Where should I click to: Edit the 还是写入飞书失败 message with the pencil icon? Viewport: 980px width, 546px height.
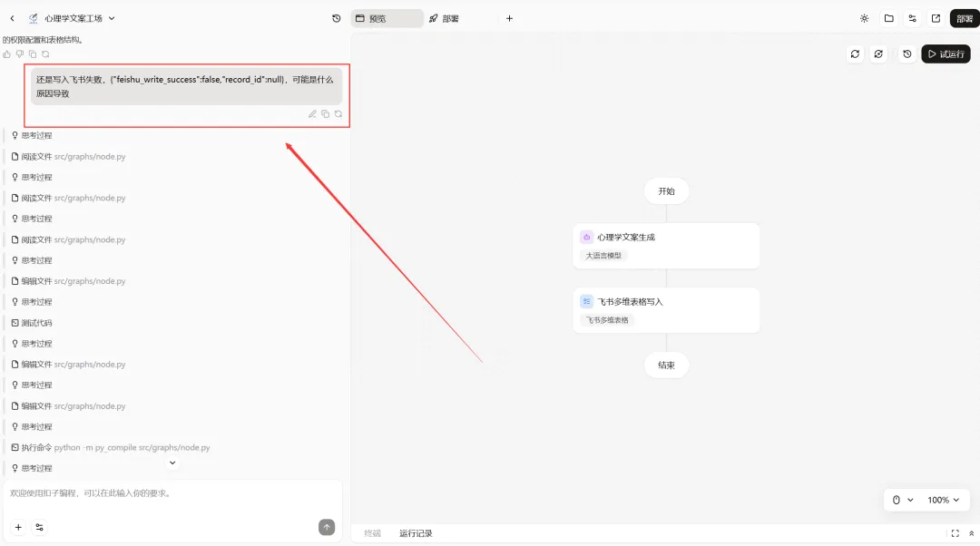(312, 113)
